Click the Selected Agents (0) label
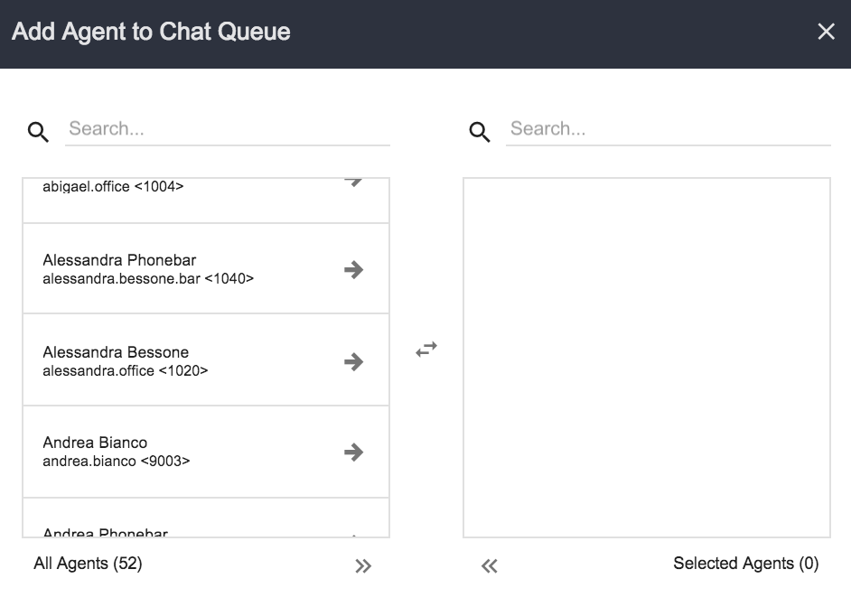851x616 pixels. pos(745,564)
